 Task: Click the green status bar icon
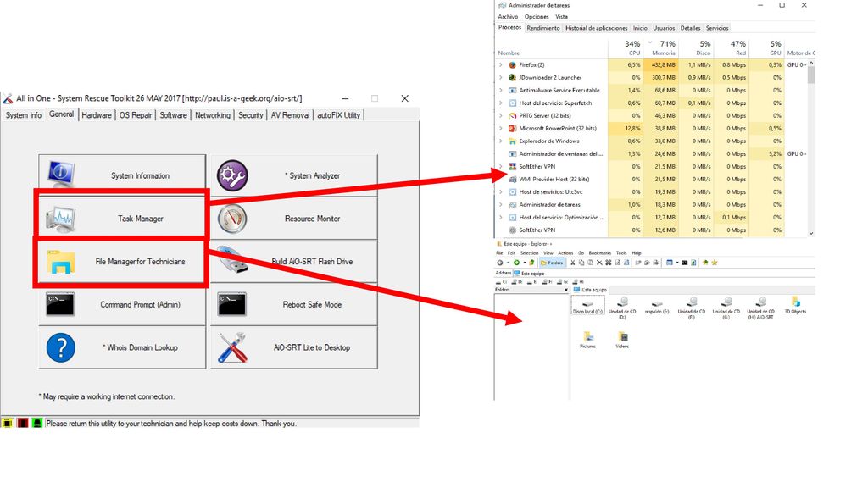(36, 423)
